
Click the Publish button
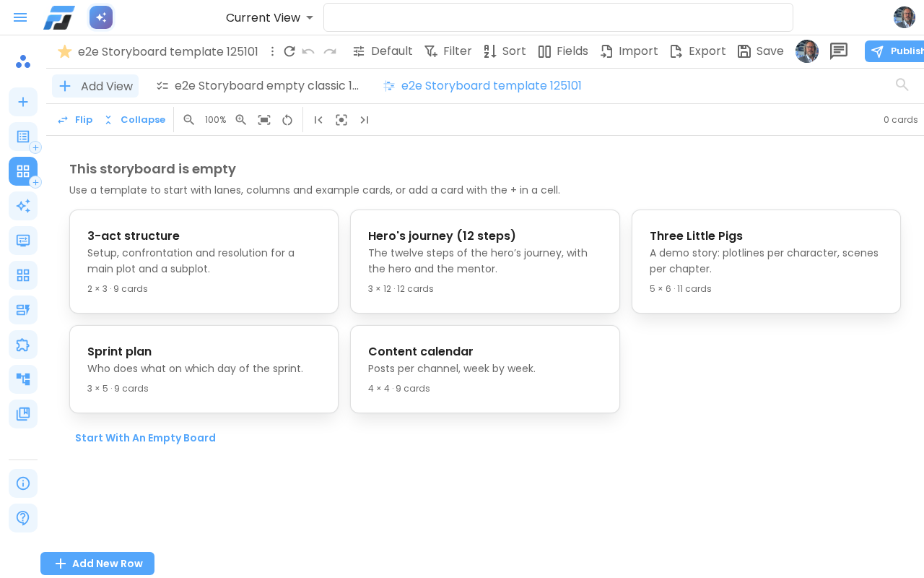click(x=894, y=51)
